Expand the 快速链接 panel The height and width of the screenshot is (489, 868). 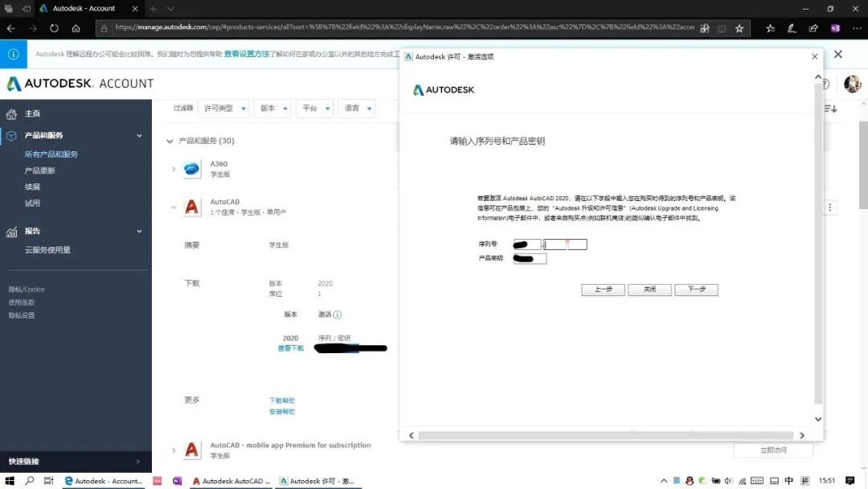coord(138,462)
